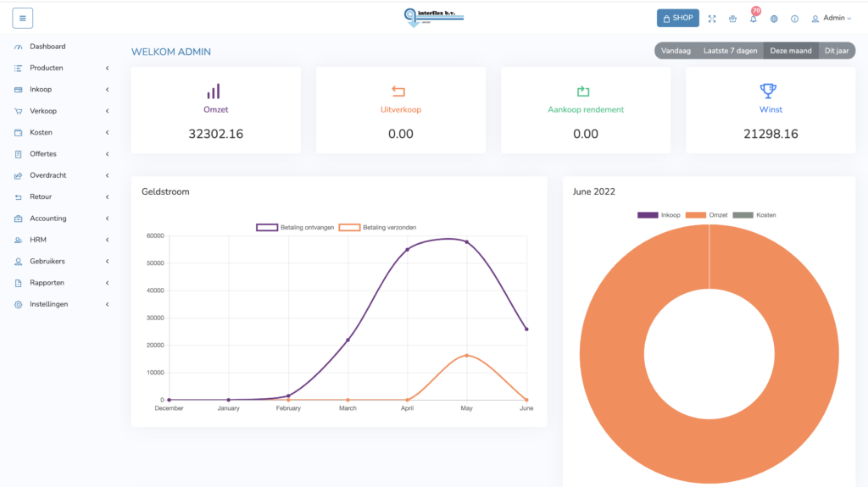The height and width of the screenshot is (487, 868).
Task: Click the Aankoop rendement green icon
Action: [583, 91]
